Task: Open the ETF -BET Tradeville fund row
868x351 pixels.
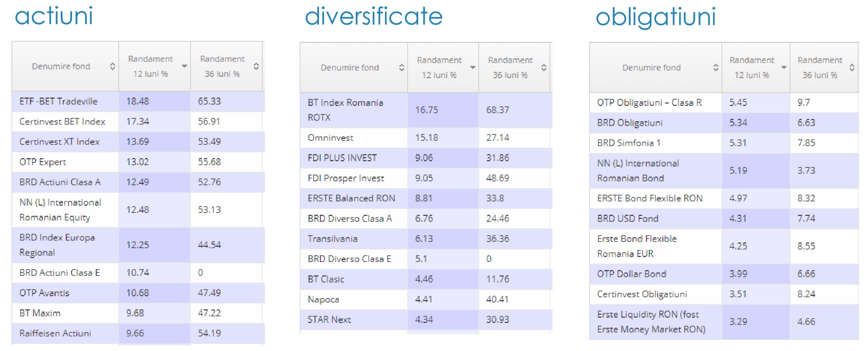Action: click(x=58, y=101)
